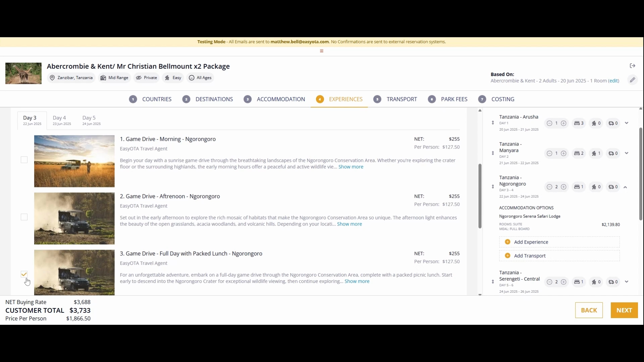Click drag handle for Tanzania - Ngorongoro
The width and height of the screenshot is (644, 362).
click(x=493, y=187)
